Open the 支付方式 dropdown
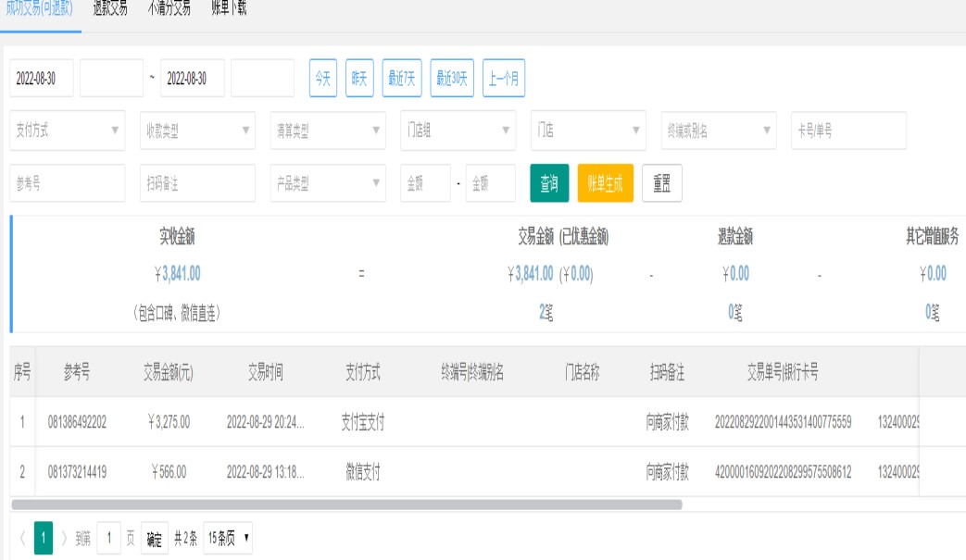This screenshot has height=560, width=966. point(68,131)
